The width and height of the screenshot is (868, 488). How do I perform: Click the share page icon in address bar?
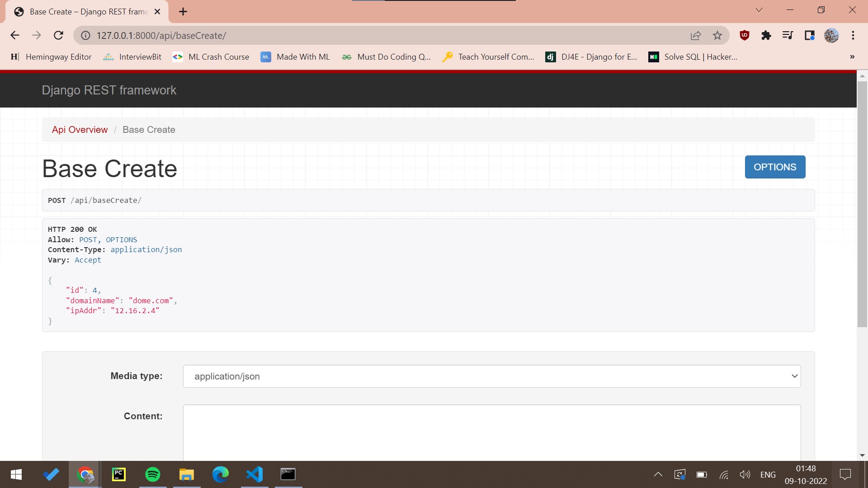(x=696, y=35)
